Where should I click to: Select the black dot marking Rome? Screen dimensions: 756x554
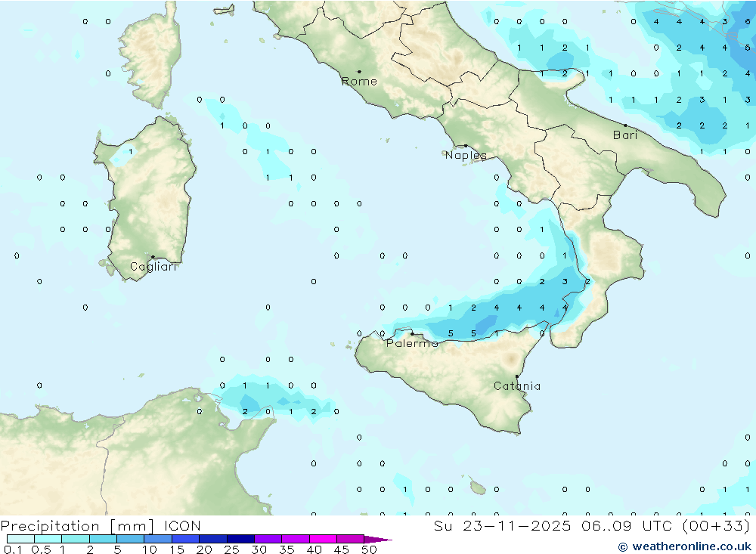click(x=359, y=72)
